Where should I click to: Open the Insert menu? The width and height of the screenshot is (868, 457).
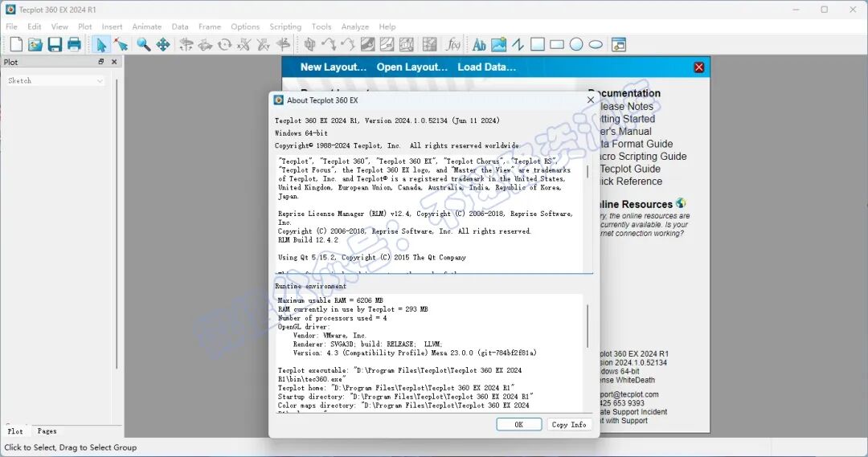pyautogui.click(x=112, y=27)
